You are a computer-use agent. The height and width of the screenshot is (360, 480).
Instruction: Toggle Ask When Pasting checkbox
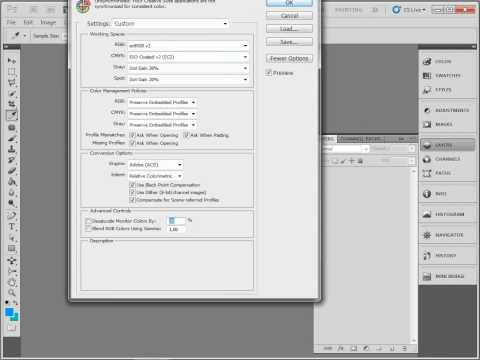tap(186, 135)
